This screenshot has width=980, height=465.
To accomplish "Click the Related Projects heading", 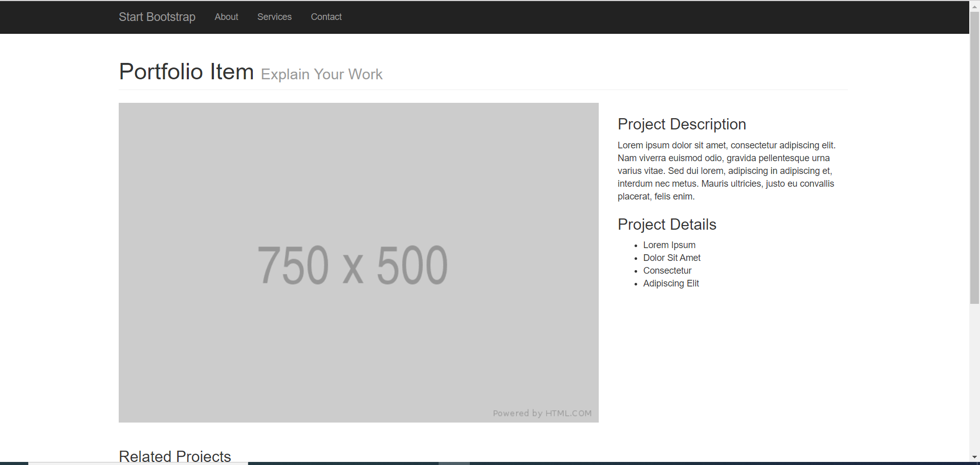I will (175, 456).
